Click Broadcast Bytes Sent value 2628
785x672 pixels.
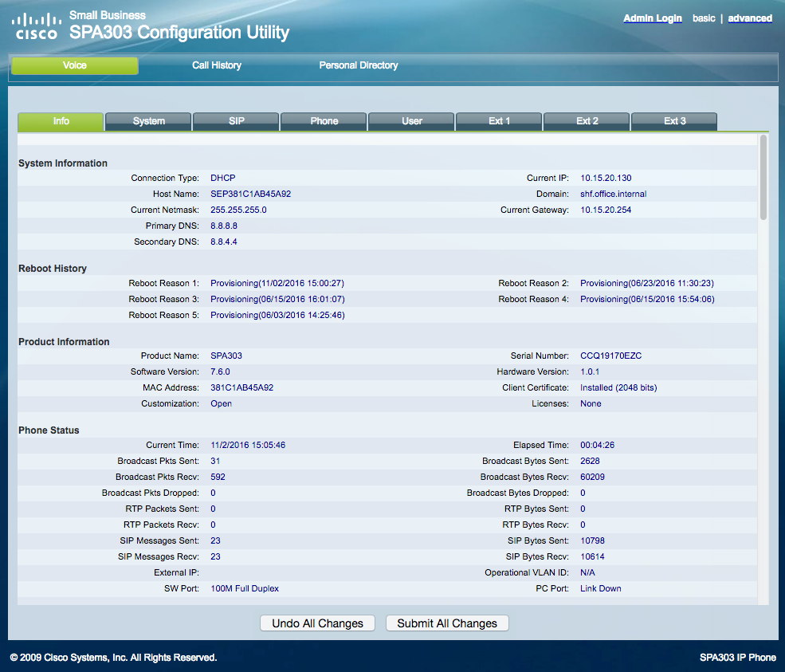(590, 462)
